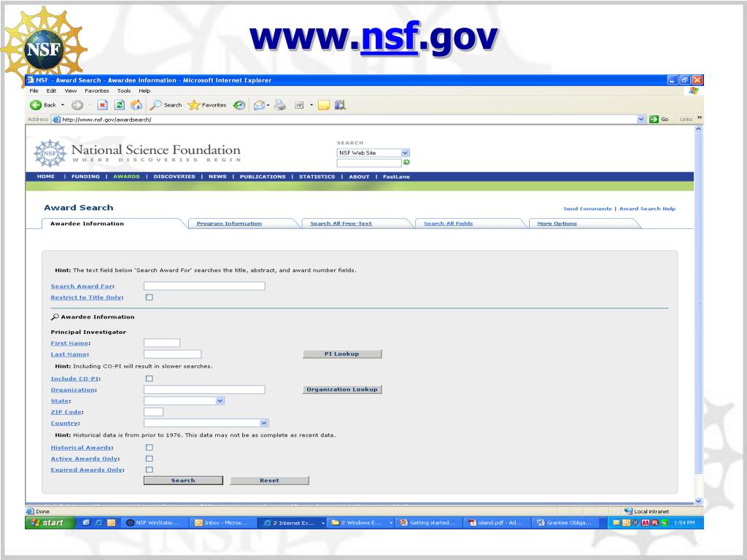Screen dimensions: 747x560
Task: Expand the State dropdown
Action: click(x=220, y=401)
